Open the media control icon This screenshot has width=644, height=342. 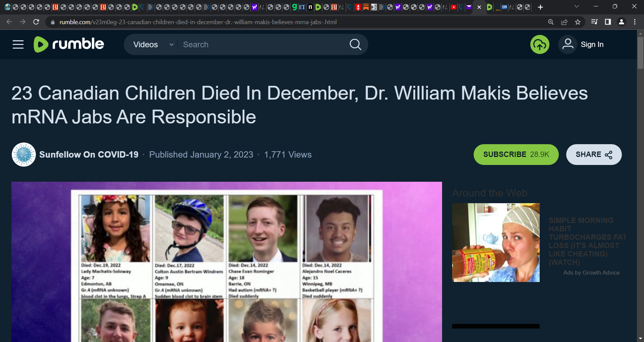click(x=594, y=22)
